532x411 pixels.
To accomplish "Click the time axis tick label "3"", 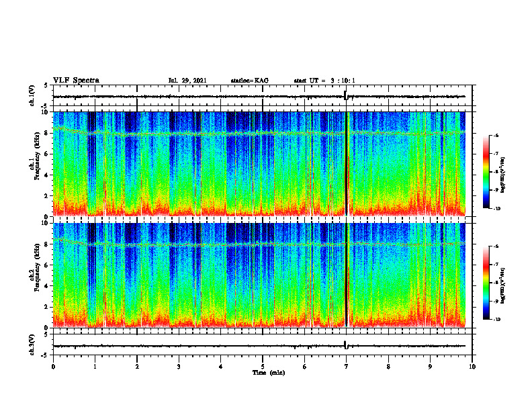I will [x=179, y=367].
